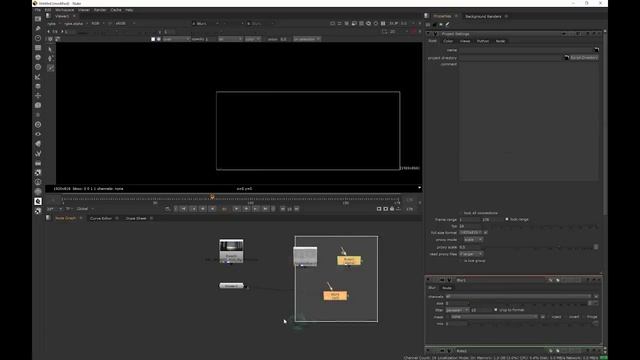Image resolution: width=640 pixels, height=360 pixels.
Task: Open the Blur mask channel dropdown
Action: pyautogui.click(x=494, y=317)
